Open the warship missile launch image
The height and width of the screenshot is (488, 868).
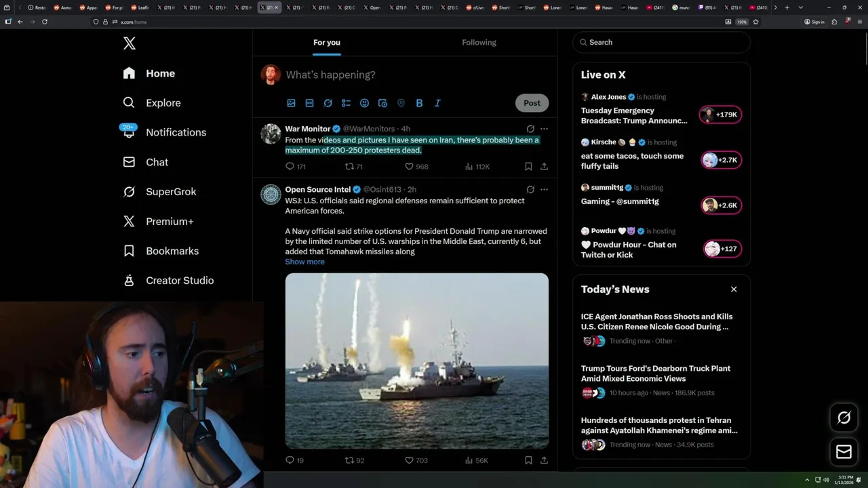coord(416,361)
